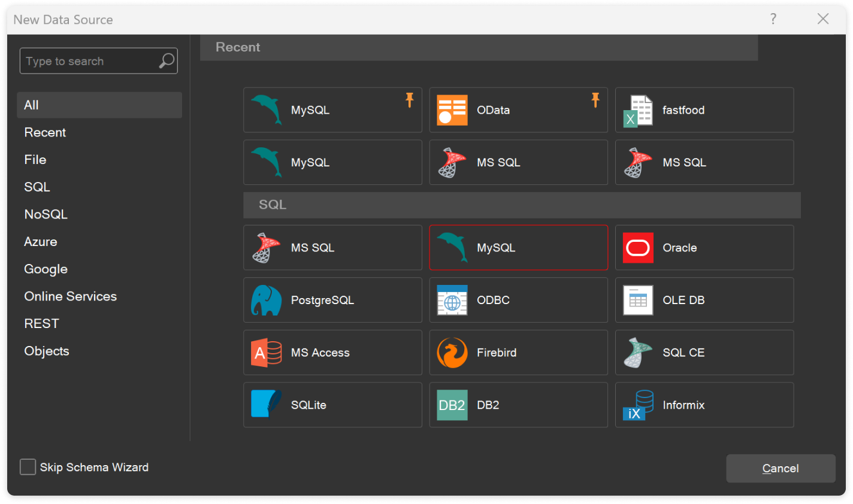
Task: Click the OData icon in Recent
Action: 452,110
